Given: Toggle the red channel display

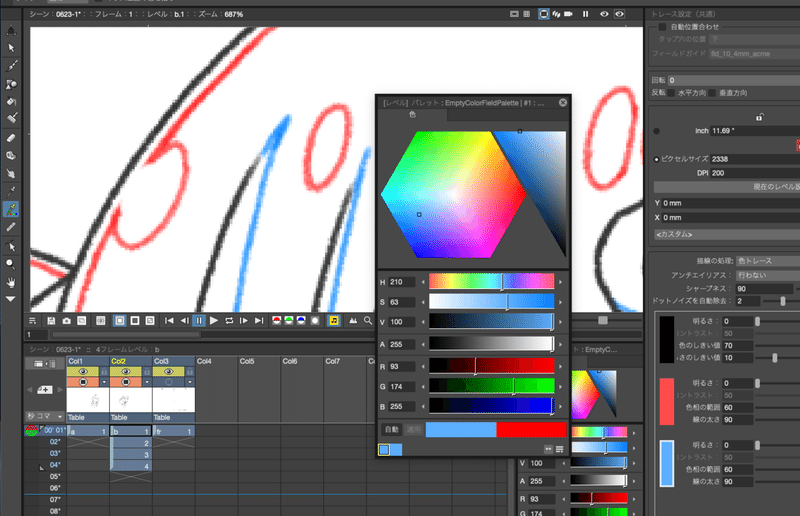Looking at the screenshot, I should click(x=277, y=321).
